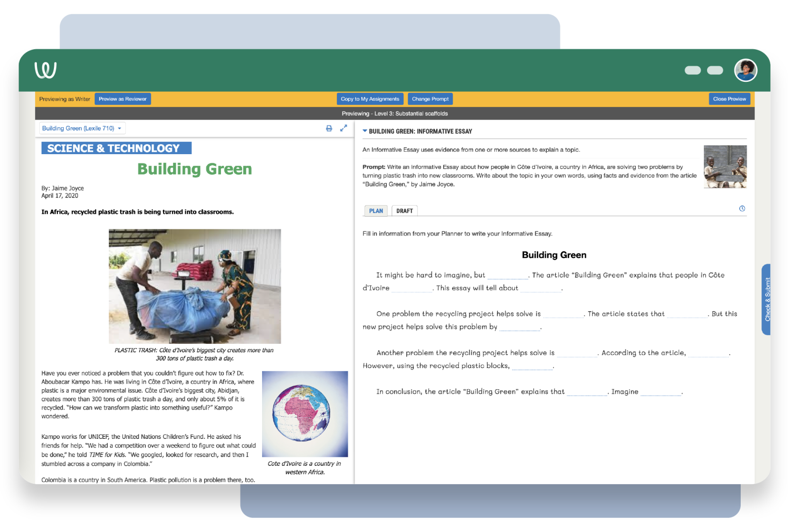Switch to the DRAFT tab
This screenshot has height=532, width=788.
[x=404, y=211]
